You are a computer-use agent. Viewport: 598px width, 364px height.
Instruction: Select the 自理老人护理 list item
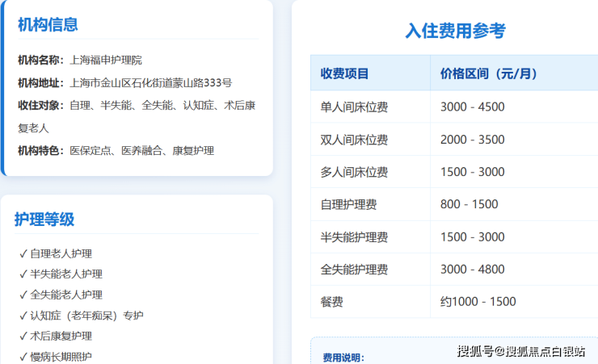[x=56, y=253]
